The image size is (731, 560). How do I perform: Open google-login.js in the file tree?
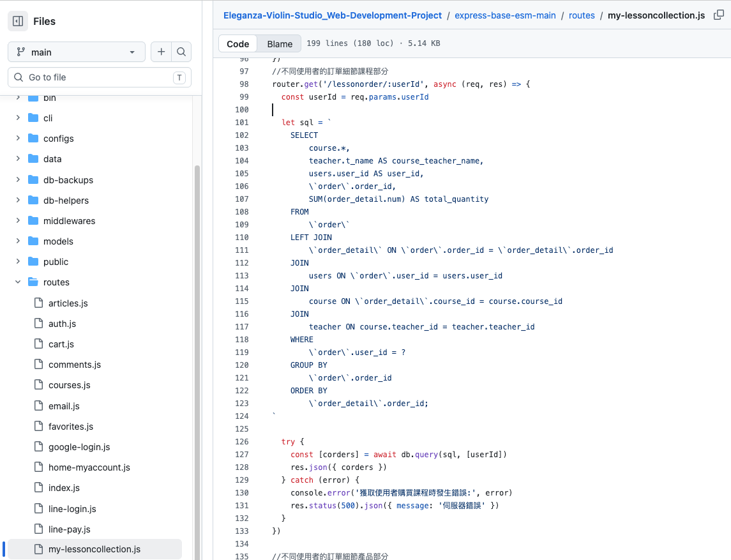coord(79,447)
